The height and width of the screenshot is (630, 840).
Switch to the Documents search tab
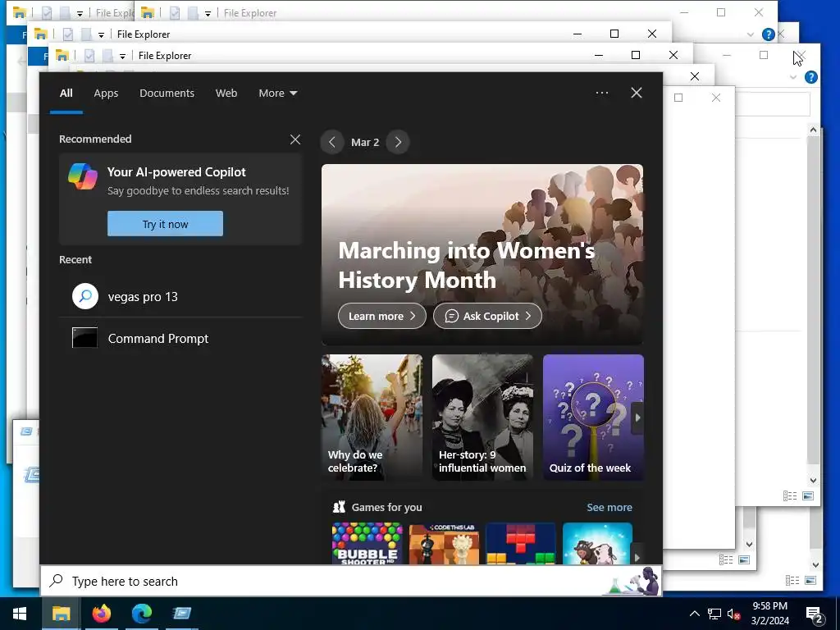pyautogui.click(x=167, y=94)
